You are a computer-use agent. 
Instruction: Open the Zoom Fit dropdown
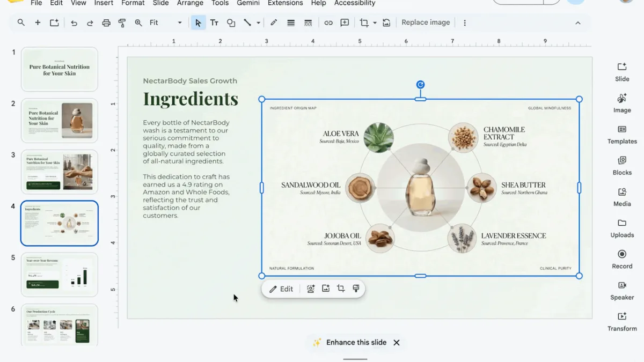click(x=166, y=23)
